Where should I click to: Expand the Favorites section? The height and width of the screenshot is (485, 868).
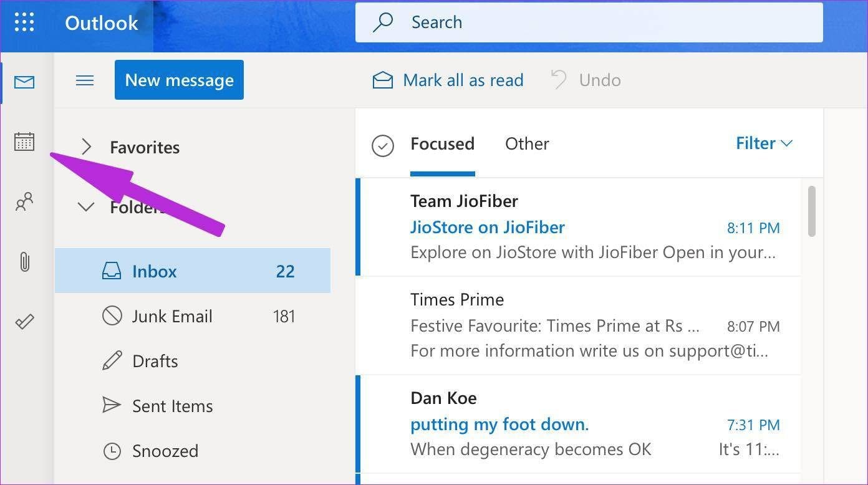click(86, 146)
